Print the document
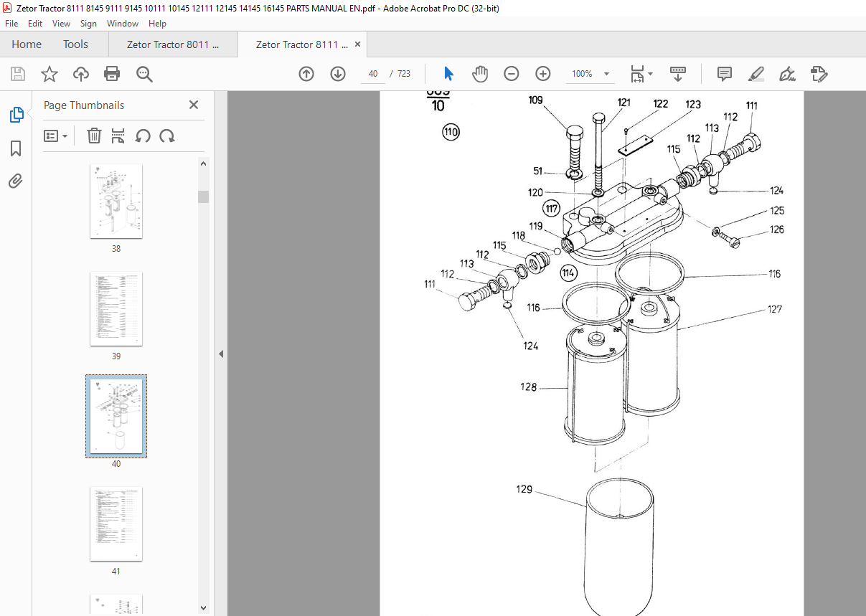This screenshot has width=866, height=616. click(x=112, y=74)
